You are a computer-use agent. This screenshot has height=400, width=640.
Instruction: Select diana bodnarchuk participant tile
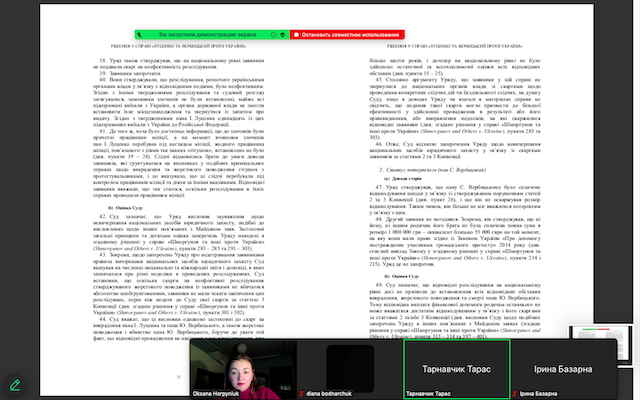point(350,369)
